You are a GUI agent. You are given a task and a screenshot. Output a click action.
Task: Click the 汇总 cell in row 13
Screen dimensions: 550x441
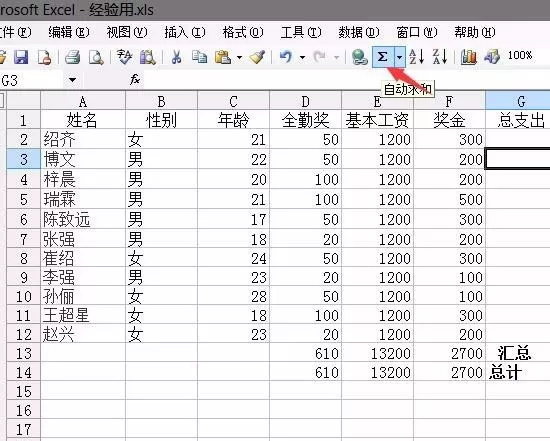518,353
